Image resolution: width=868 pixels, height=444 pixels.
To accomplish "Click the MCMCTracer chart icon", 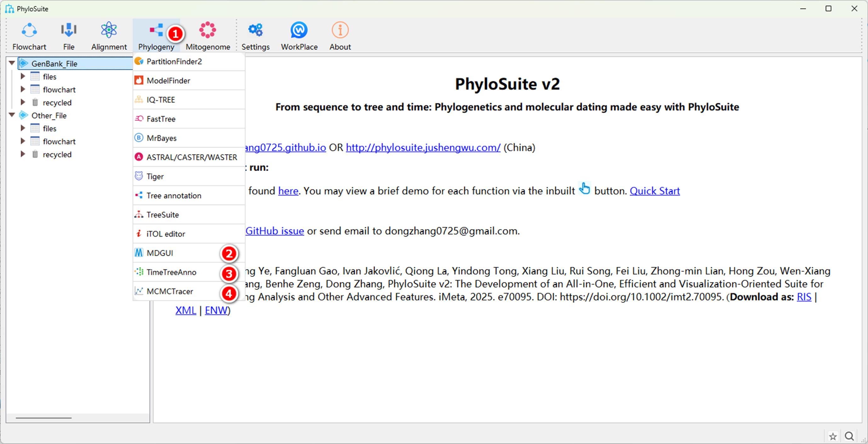I will pos(139,291).
